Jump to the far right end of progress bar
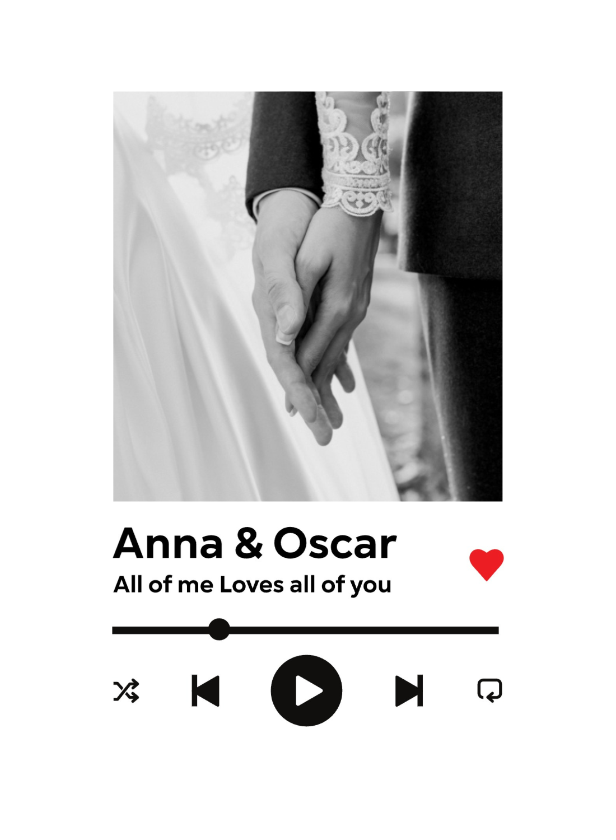The height and width of the screenshot is (840, 616). pyautogui.click(x=496, y=630)
